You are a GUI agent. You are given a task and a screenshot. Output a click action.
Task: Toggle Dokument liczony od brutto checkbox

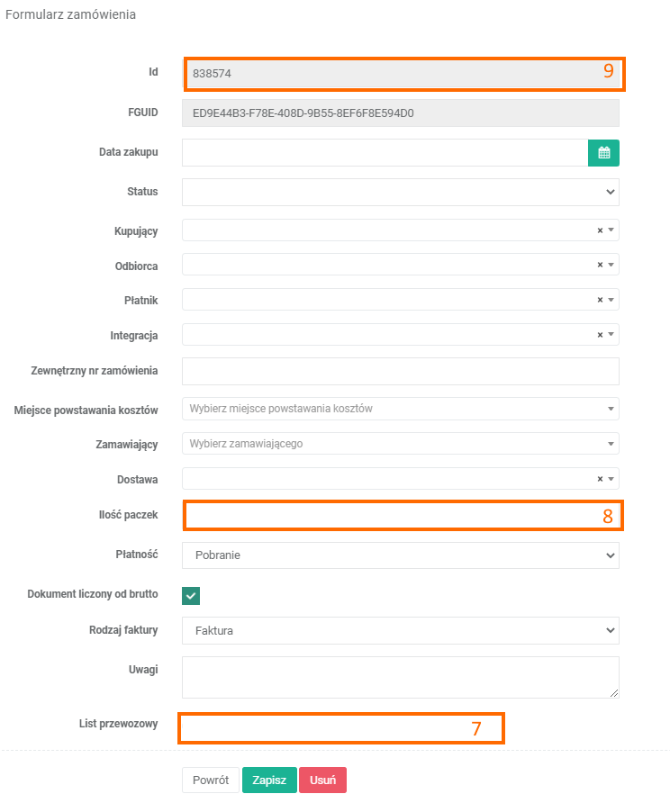(x=191, y=596)
